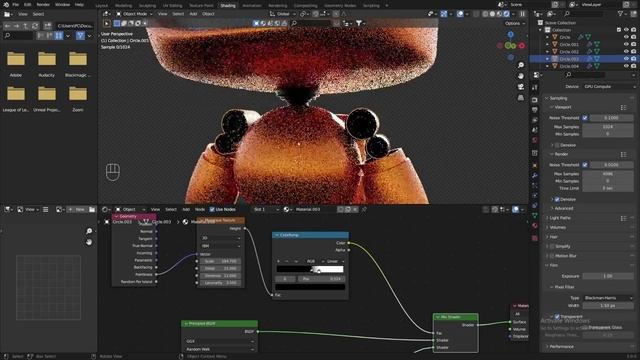Viewport: 640px width, 360px height.
Task: Click the viewport zoom magnifier gizmo
Action: [521, 65]
